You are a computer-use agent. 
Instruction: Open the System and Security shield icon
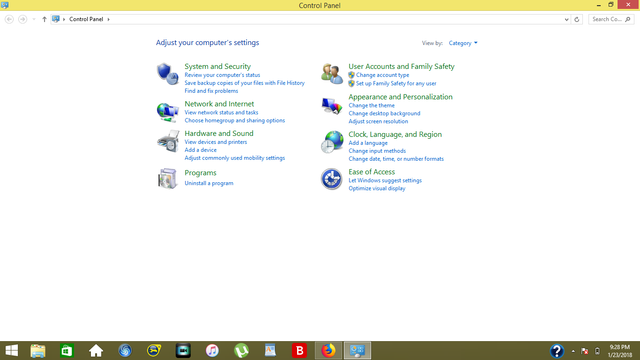point(167,74)
